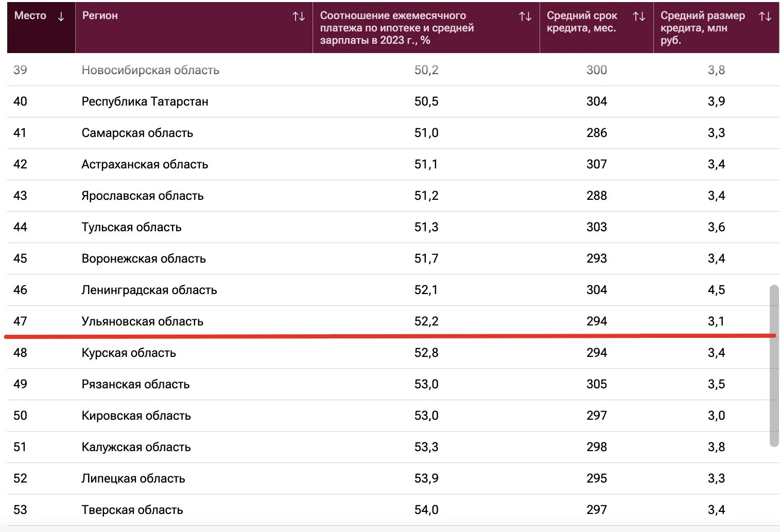Click the Новосибирская область region name
780x532 pixels.
[150, 70]
